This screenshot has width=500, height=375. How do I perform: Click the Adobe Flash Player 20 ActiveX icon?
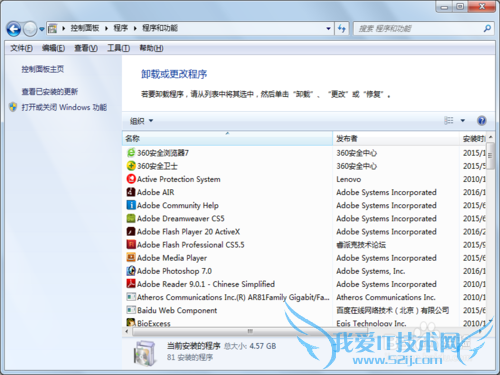pyautogui.click(x=131, y=231)
